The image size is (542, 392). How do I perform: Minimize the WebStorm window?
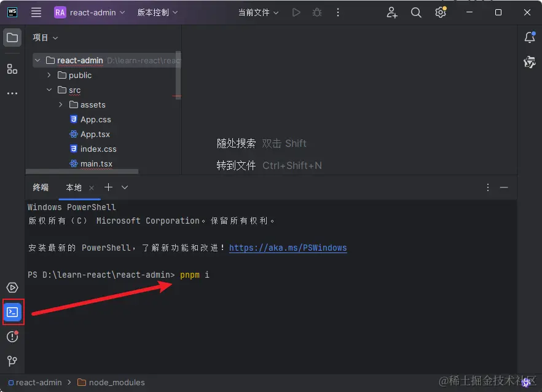tap(469, 12)
